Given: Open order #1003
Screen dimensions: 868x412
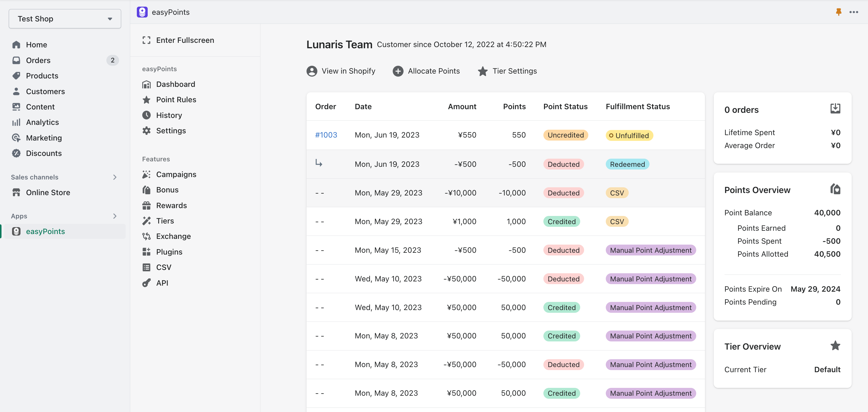Looking at the screenshot, I should coord(326,135).
